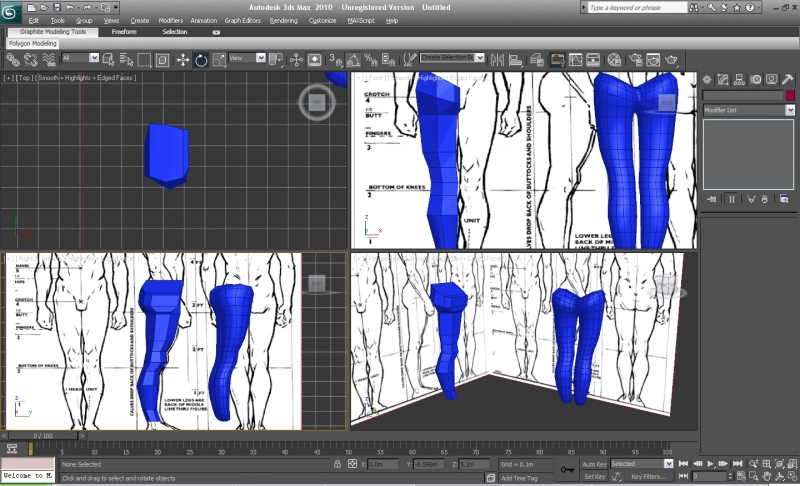The image size is (800, 486).
Task: Switch to the Freeform ribbon tab
Action: [124, 32]
